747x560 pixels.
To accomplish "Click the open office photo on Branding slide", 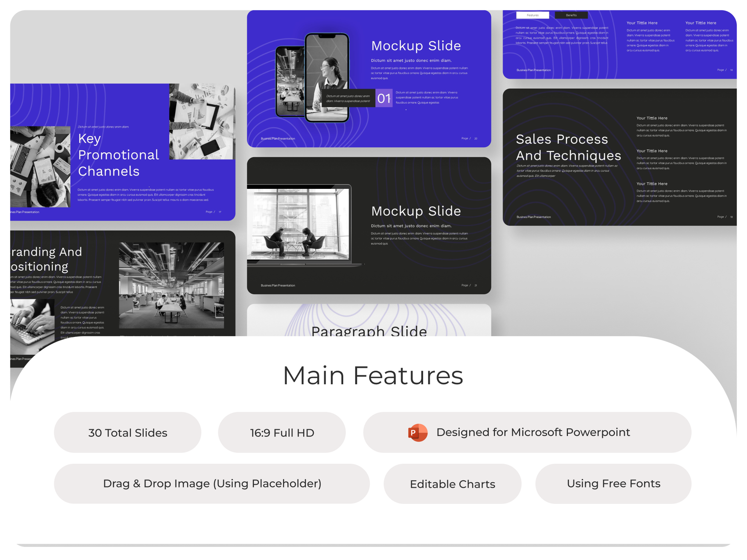I will (171, 285).
